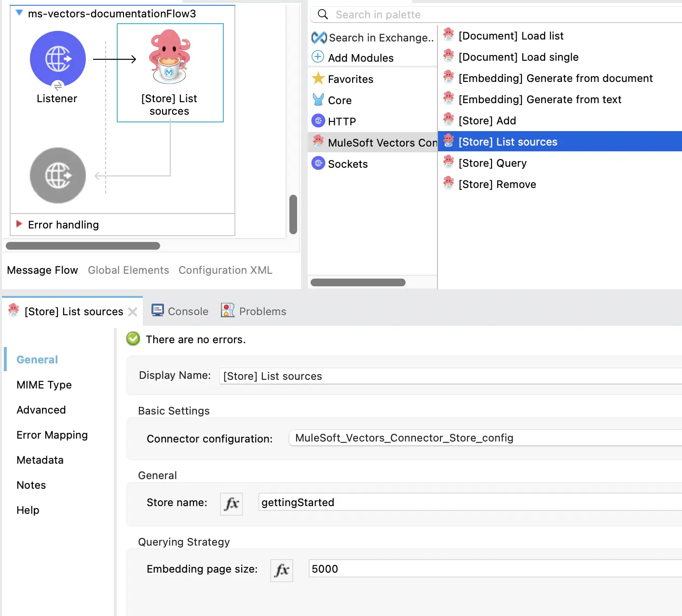Select [Store] Query from the palette
This screenshot has width=682, height=616.
(x=492, y=163)
